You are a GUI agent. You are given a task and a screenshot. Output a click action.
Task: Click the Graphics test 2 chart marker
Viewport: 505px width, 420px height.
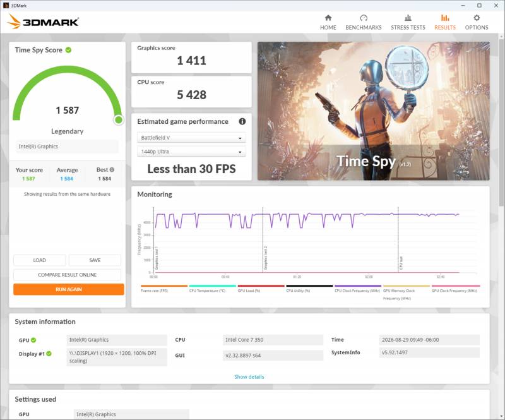coord(266,258)
